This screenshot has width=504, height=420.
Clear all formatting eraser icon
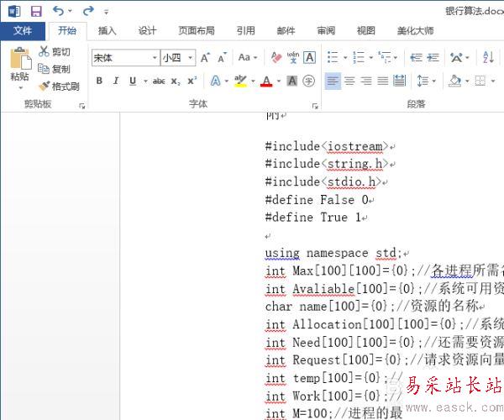276,58
